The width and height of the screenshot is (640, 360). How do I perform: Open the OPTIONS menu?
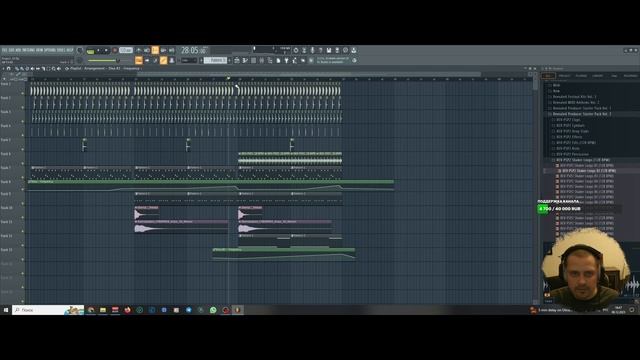(x=50, y=50)
